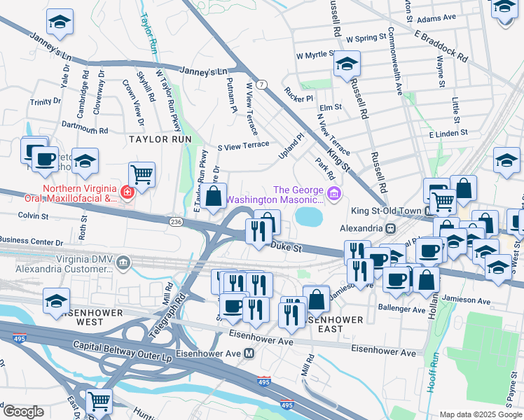Click the shopping bag marker in Eisenhower East
Screen dimensions: 524x420
click(316, 302)
